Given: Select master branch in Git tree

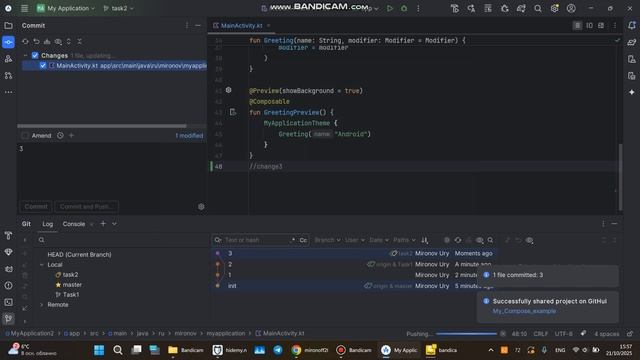Looking at the screenshot, I should (x=72, y=284).
